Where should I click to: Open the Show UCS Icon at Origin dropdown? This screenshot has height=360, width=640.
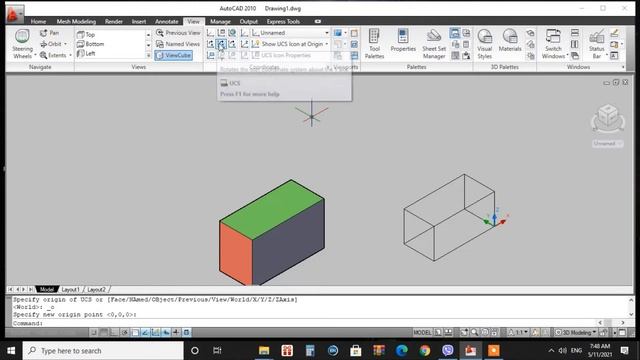coord(290,44)
